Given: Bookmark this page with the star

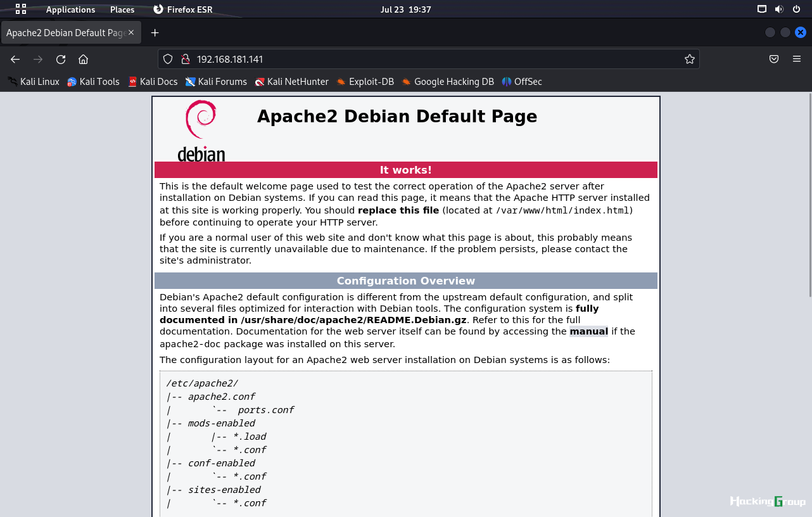Looking at the screenshot, I should 690,59.
